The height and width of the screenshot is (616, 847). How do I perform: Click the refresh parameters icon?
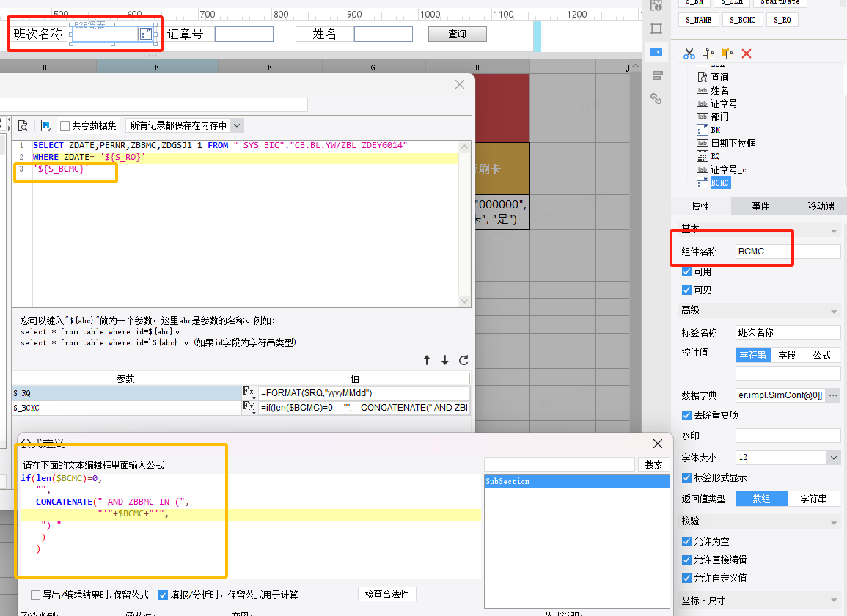(463, 360)
